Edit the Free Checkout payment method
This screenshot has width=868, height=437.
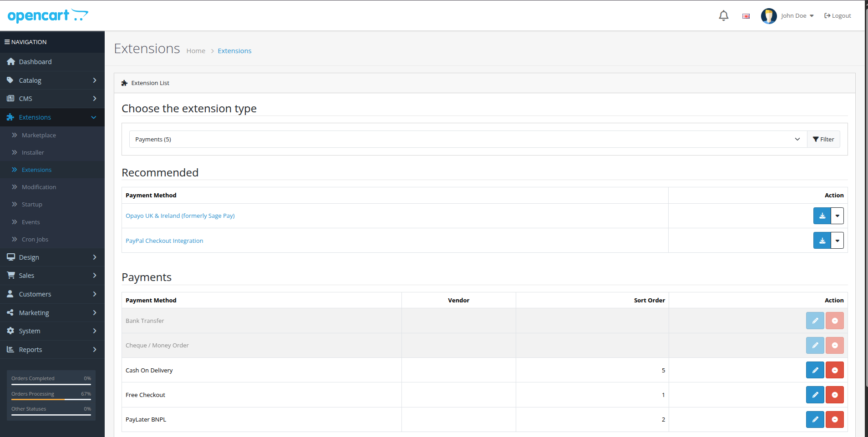tap(815, 395)
